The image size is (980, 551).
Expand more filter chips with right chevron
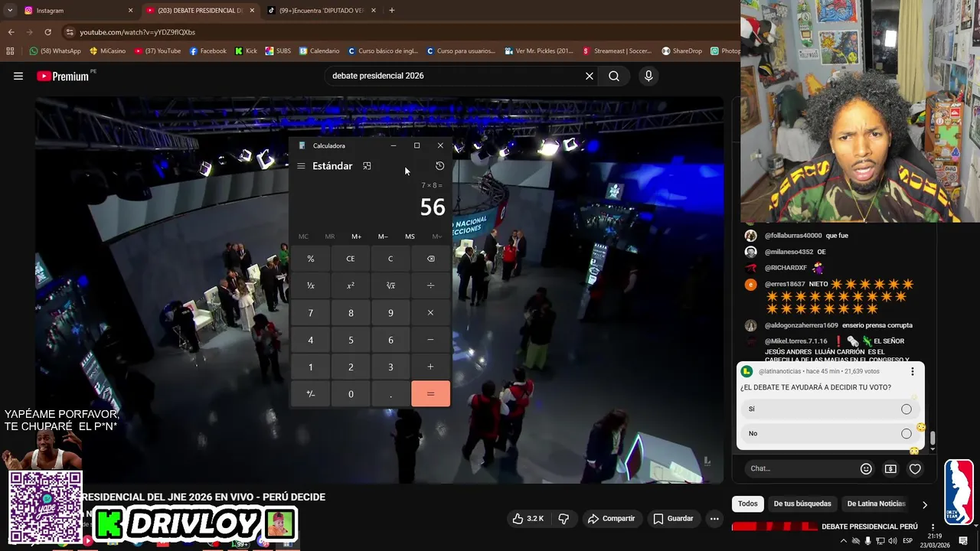point(924,504)
